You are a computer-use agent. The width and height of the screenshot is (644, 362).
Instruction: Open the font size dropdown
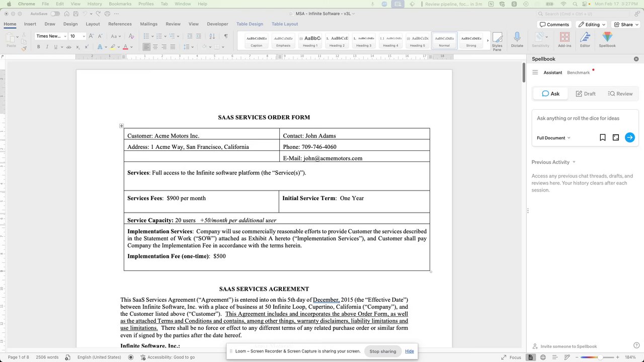click(84, 36)
